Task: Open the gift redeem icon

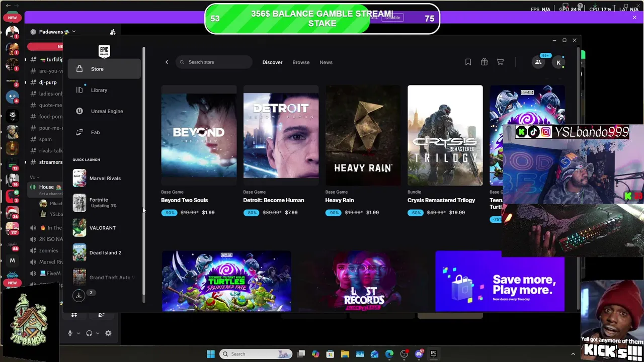Action: point(484,62)
